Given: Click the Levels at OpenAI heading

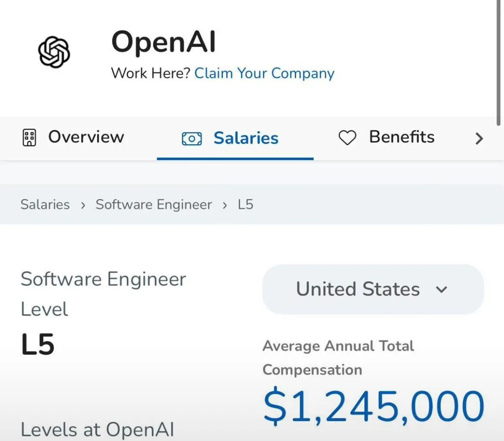Looking at the screenshot, I should [97, 430].
